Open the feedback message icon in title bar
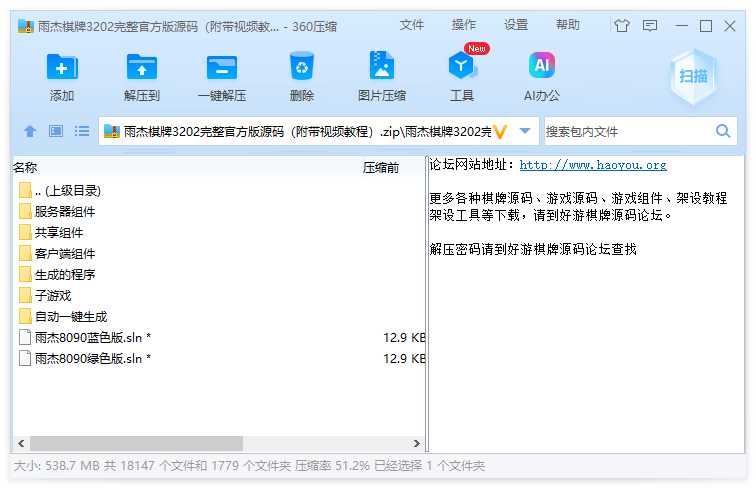 (x=649, y=25)
